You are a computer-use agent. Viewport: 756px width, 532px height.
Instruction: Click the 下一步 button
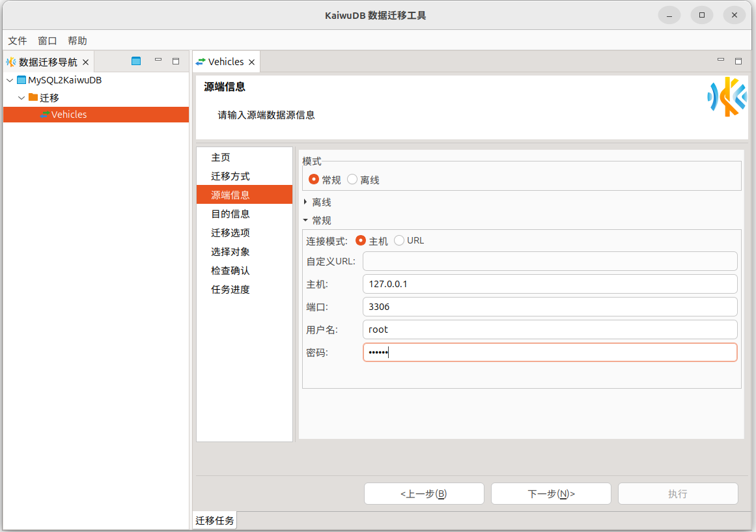(x=551, y=494)
